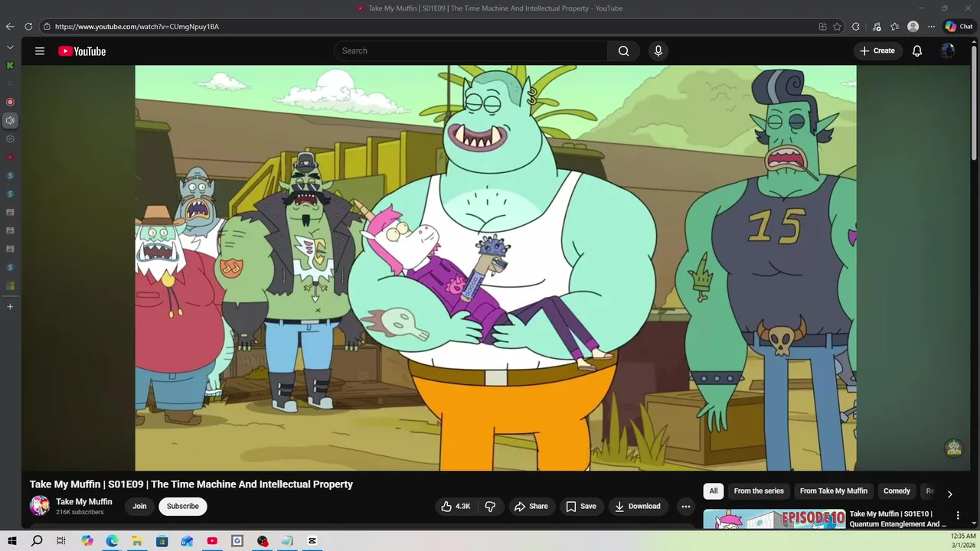Launch Copilot from the taskbar
Viewport: 980px width, 551px height.
pyautogui.click(x=87, y=541)
